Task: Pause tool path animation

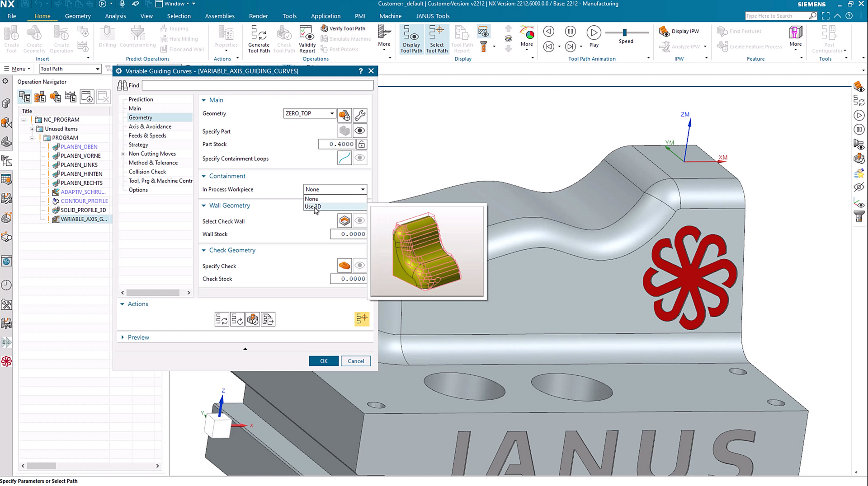Action: pos(571,31)
